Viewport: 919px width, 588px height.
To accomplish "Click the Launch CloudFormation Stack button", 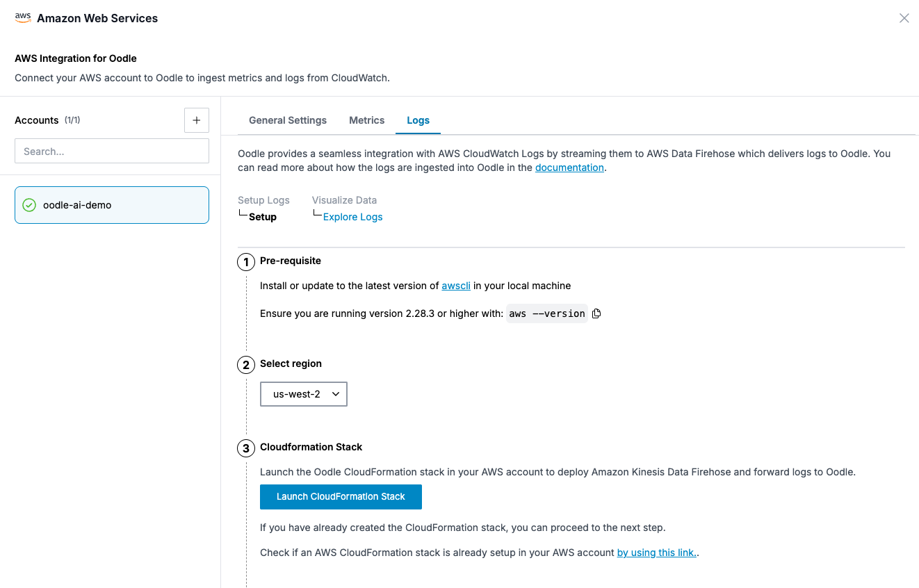I will [341, 496].
